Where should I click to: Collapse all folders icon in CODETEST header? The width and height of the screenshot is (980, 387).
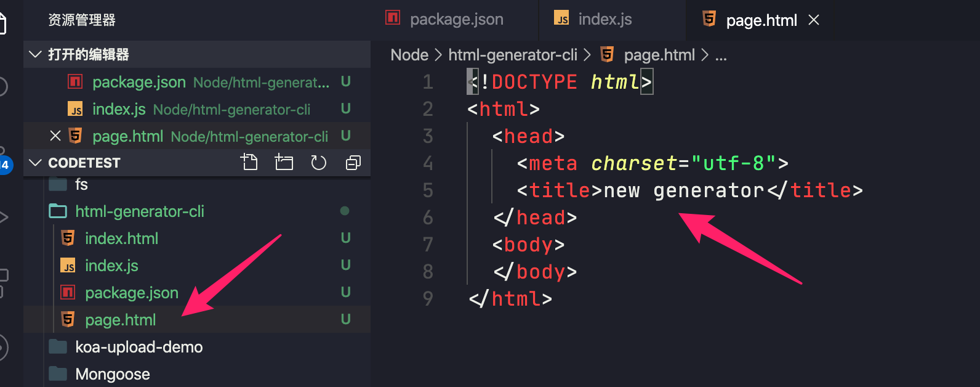point(353,163)
